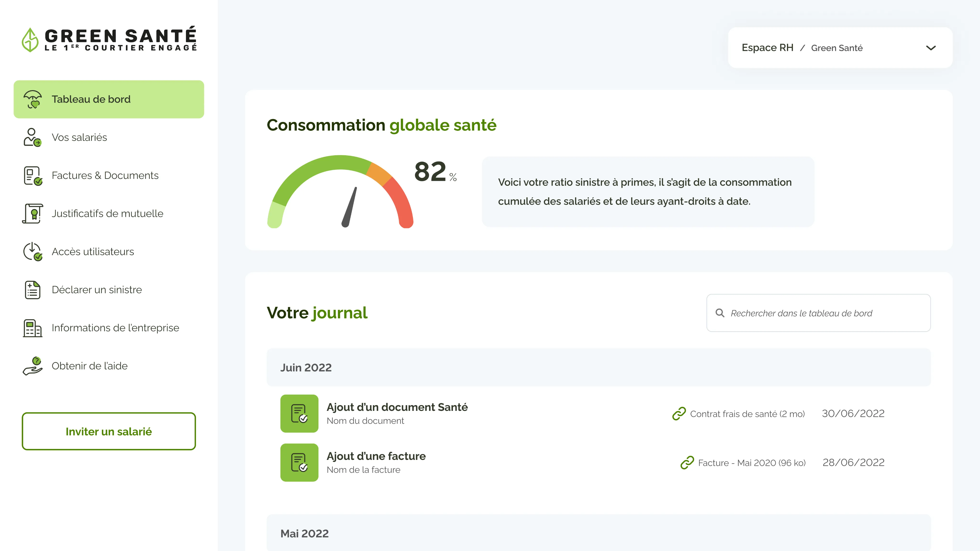Click the green document icon for Ajout d'une facture

[x=299, y=463]
